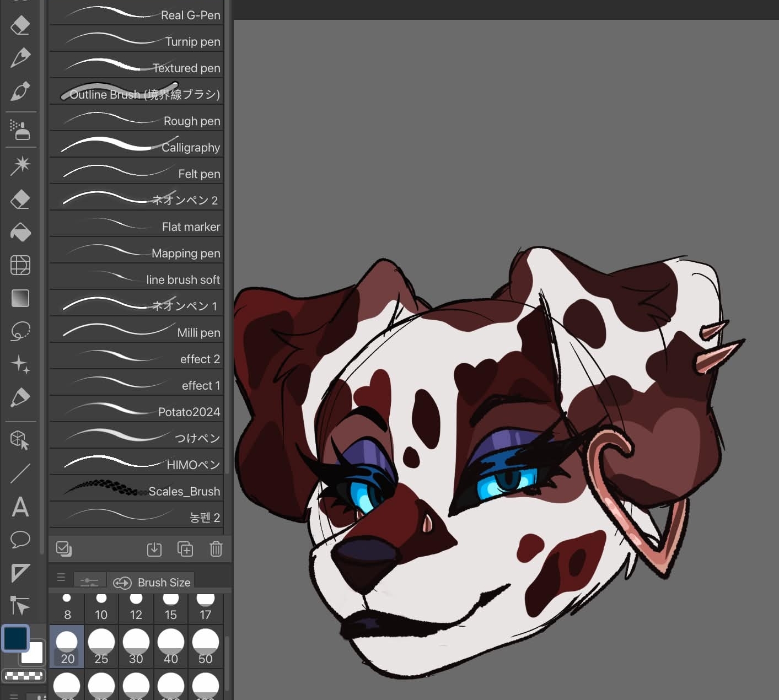Click the import sub tool material icon

point(154,549)
